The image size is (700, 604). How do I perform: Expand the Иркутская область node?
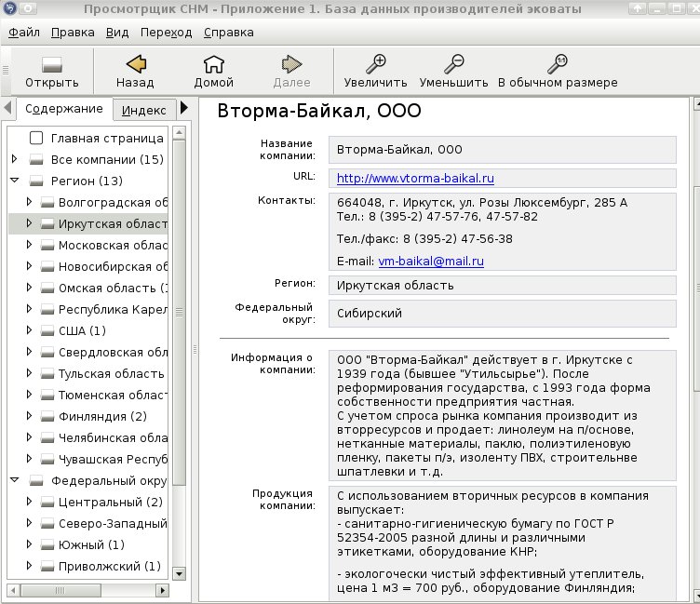click(29, 223)
